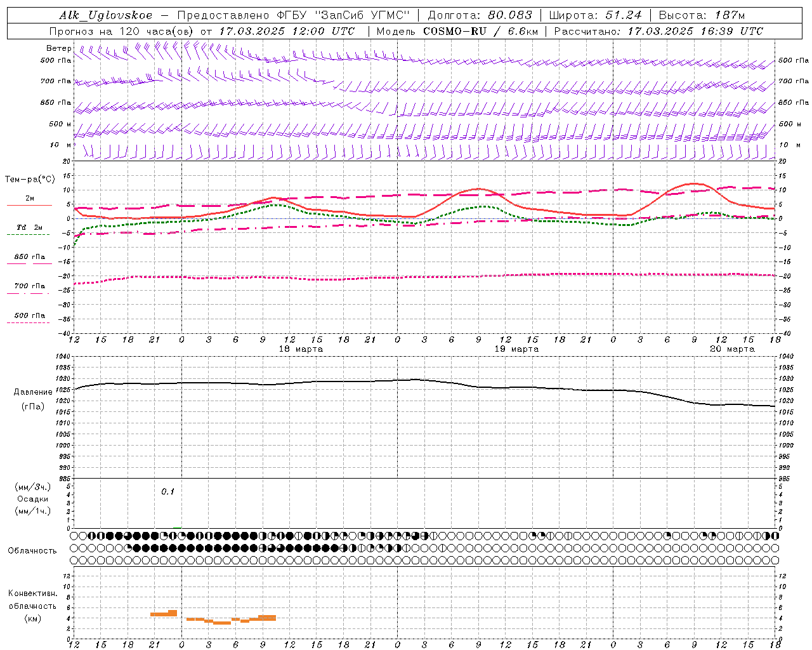
Task: Click the '20 марта' date label
Action: coord(732,349)
